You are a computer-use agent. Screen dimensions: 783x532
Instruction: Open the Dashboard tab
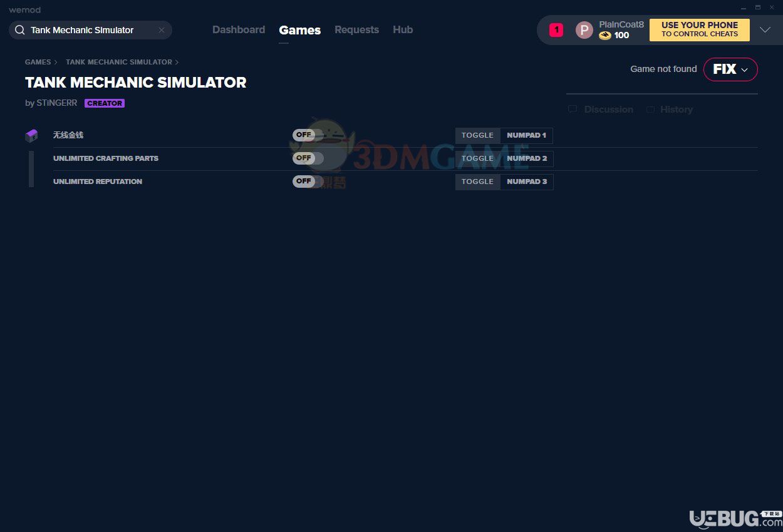239,30
